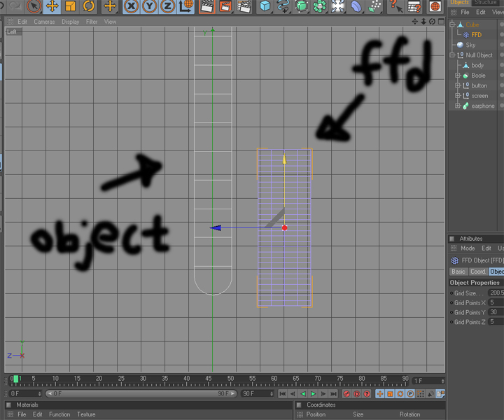Select the FFD object in tree
This screenshot has width=504, height=420.
tap(476, 35)
